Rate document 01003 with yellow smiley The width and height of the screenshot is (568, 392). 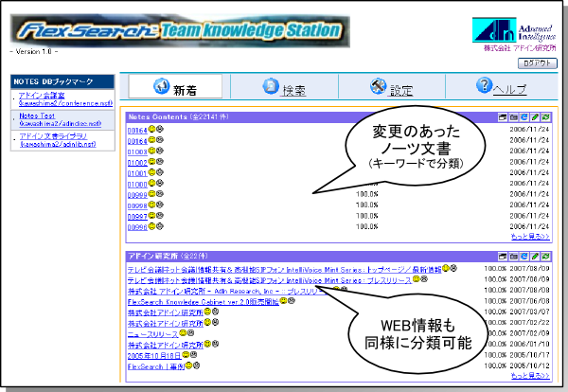click(x=151, y=151)
